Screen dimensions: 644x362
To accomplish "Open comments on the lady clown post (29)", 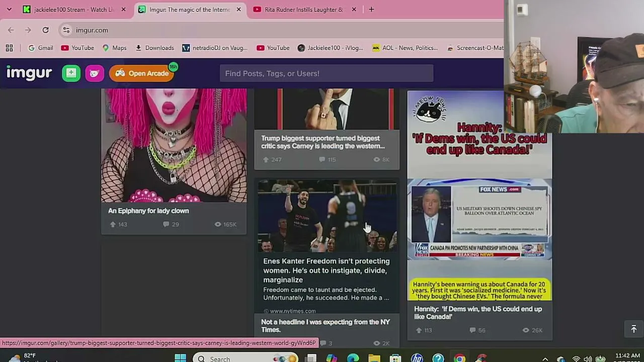I will pyautogui.click(x=171, y=224).
